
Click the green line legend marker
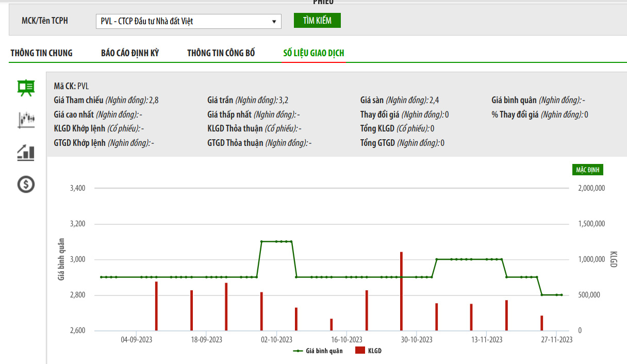298,351
